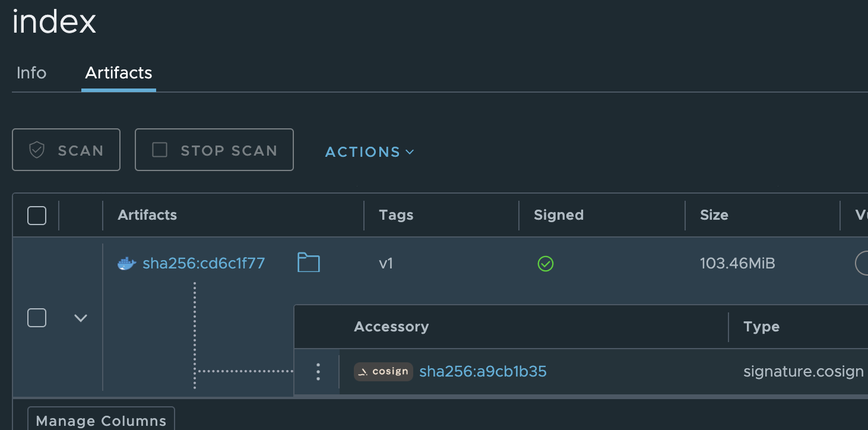Click the green Signed verification checkmark
The image size is (868, 430).
tap(545, 264)
